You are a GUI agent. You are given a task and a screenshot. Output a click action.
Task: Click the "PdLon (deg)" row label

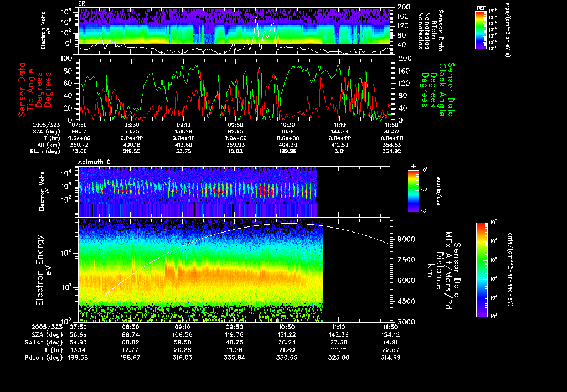(x=44, y=358)
